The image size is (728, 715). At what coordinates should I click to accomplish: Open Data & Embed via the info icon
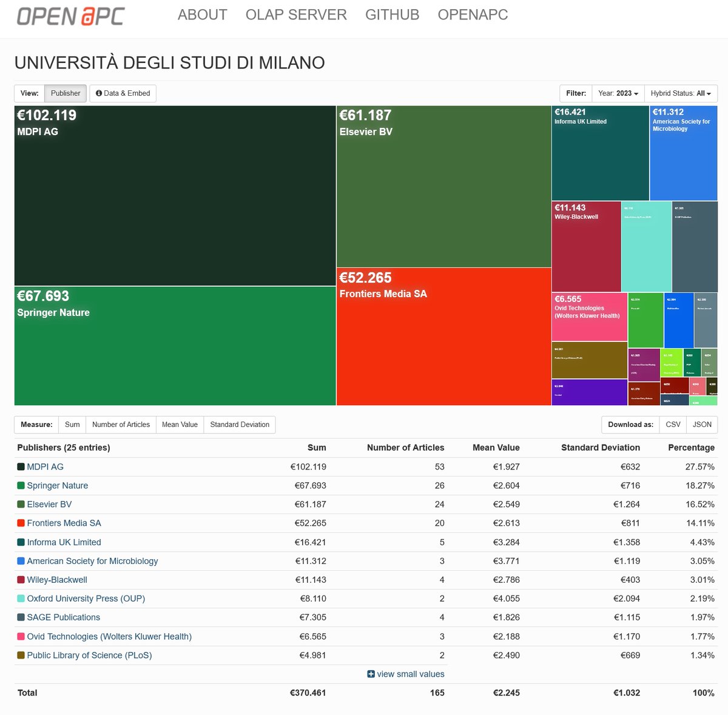coord(123,93)
